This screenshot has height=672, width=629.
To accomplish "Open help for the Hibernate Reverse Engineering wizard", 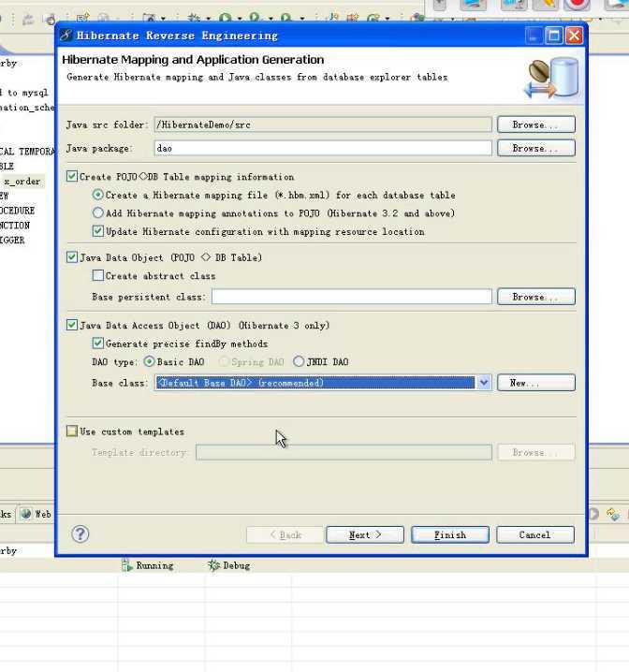I will 80,534.
